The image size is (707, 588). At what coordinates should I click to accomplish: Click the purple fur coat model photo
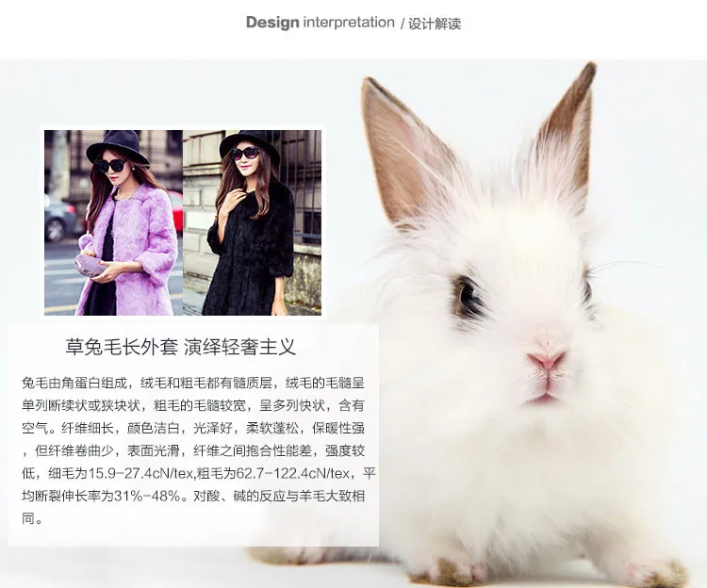[x=114, y=222]
